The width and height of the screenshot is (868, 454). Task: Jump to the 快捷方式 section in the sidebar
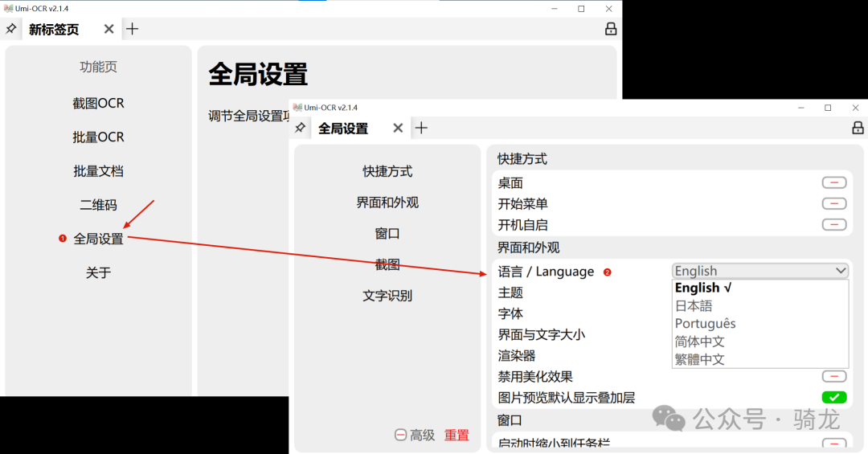387,172
